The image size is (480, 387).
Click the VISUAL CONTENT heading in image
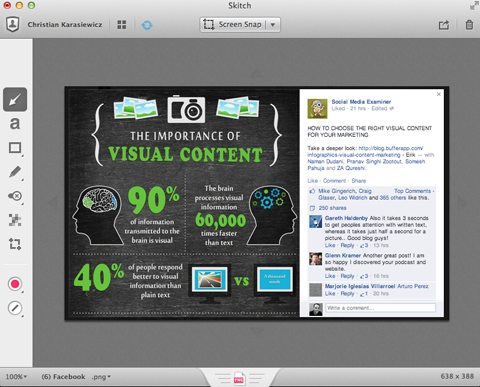(186, 155)
